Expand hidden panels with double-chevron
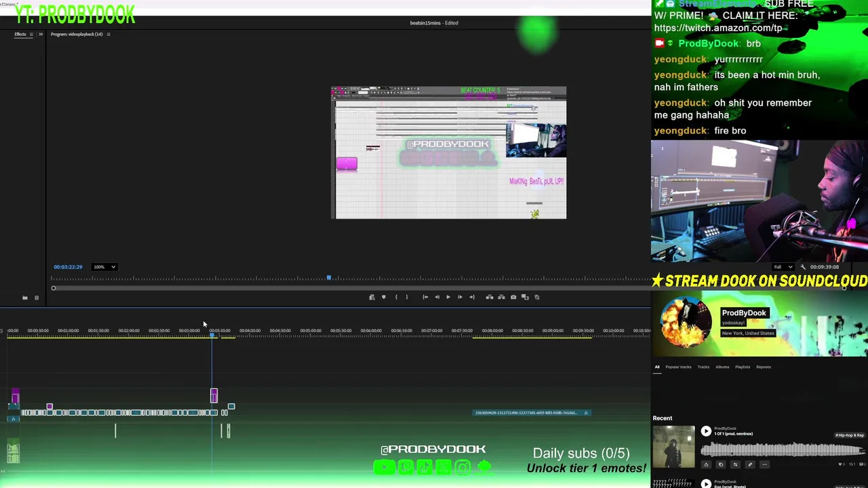The height and width of the screenshot is (488, 868). [40, 34]
